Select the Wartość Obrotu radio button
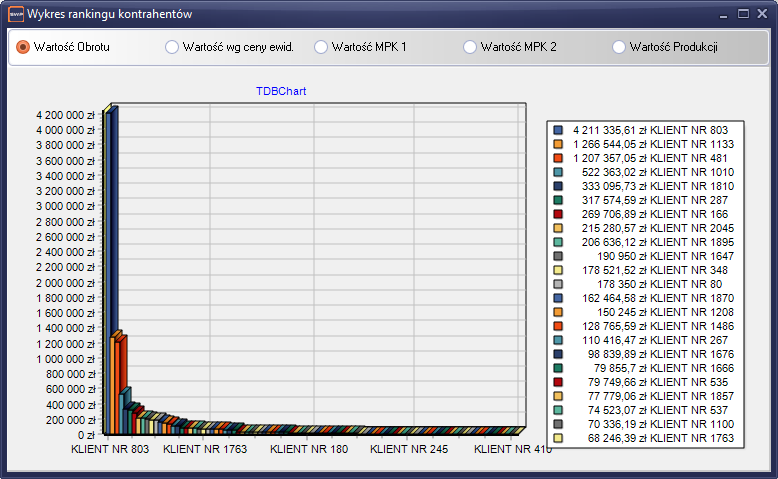The width and height of the screenshot is (778, 479). [x=23, y=47]
